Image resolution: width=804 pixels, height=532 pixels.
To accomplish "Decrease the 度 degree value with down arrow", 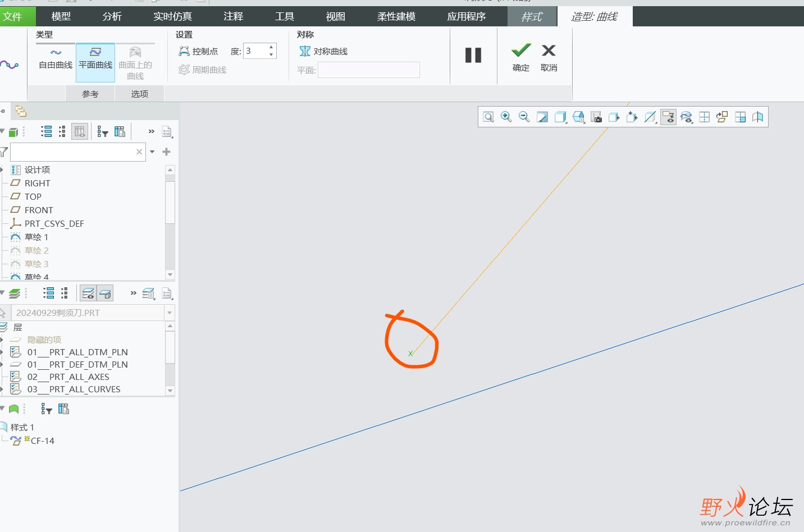I will tap(271, 54).
